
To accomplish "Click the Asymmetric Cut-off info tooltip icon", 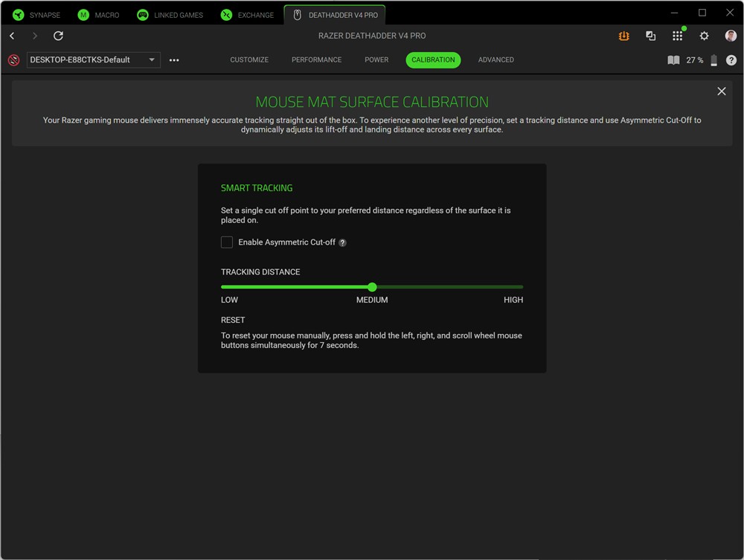I will pyautogui.click(x=342, y=242).
